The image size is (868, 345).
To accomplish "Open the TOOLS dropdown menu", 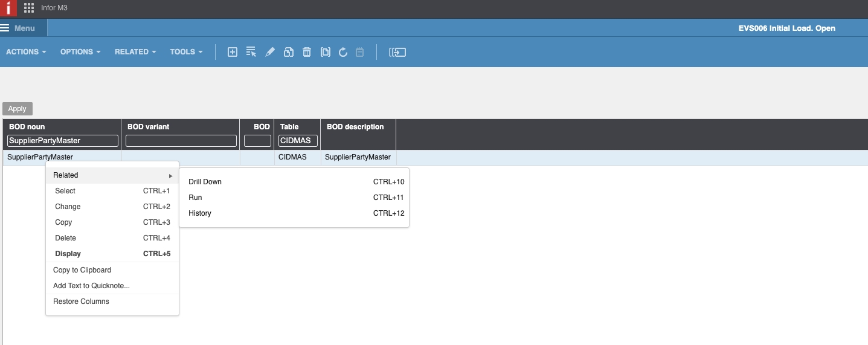I will tap(186, 52).
